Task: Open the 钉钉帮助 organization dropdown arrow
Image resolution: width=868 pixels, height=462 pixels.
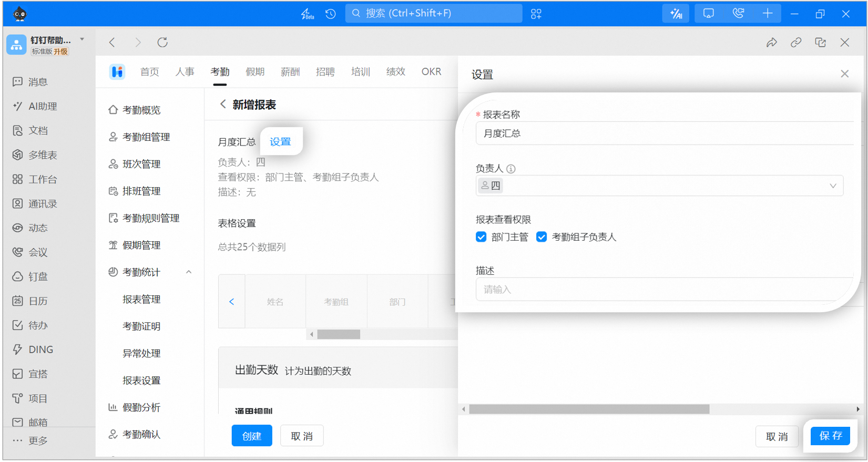Action: [82, 39]
